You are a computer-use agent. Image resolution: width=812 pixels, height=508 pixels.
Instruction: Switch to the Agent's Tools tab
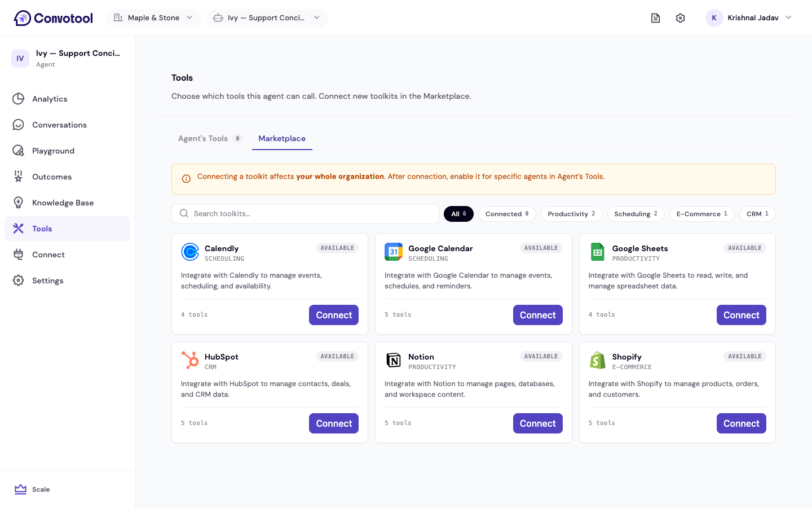[x=210, y=138]
